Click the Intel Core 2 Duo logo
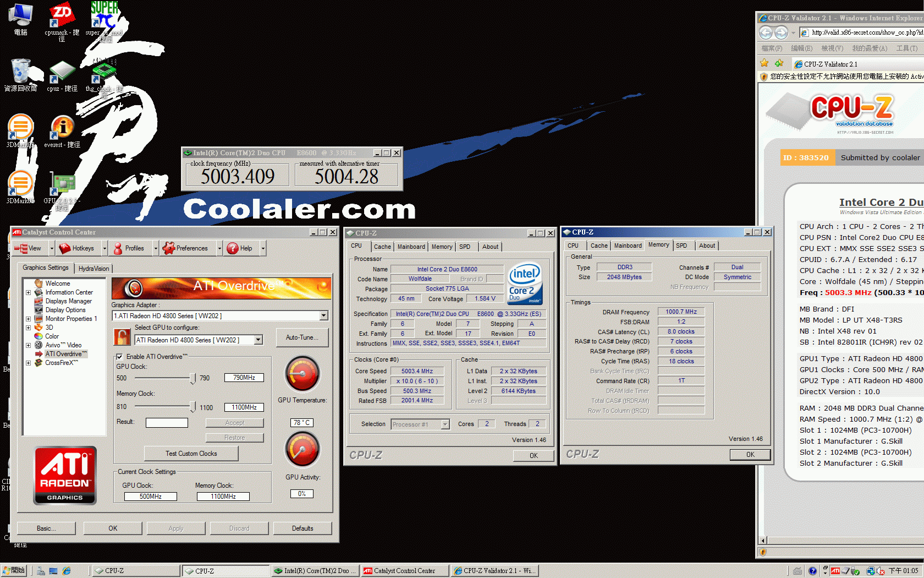Screen dimensions: 924x578 [525, 283]
